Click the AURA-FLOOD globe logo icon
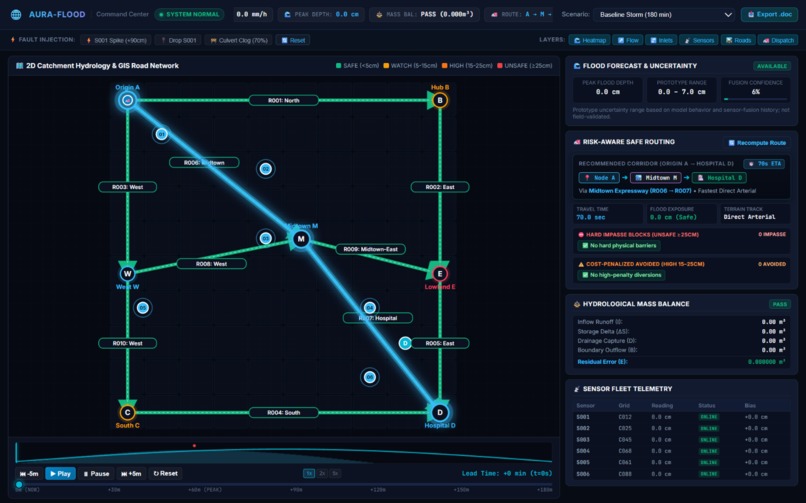The image size is (806, 503). pos(16,14)
